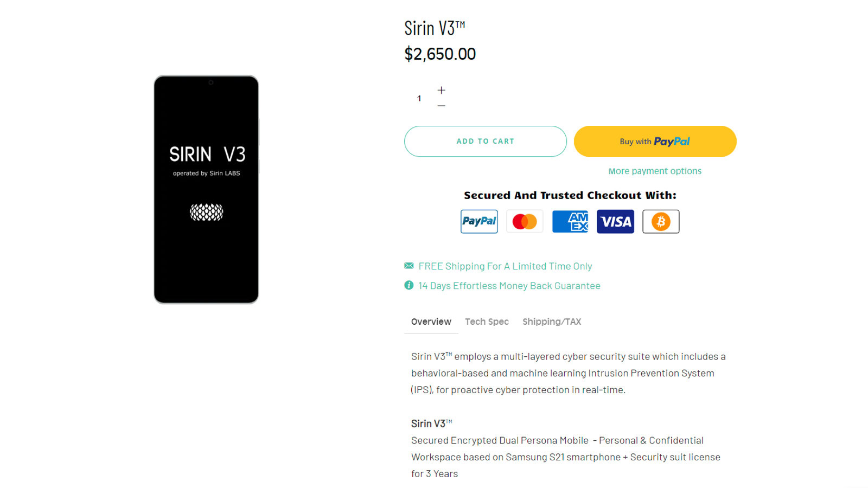Viewport: 868px width, 488px height.
Task: Click the Sirin V3 product title
Action: [x=435, y=28]
